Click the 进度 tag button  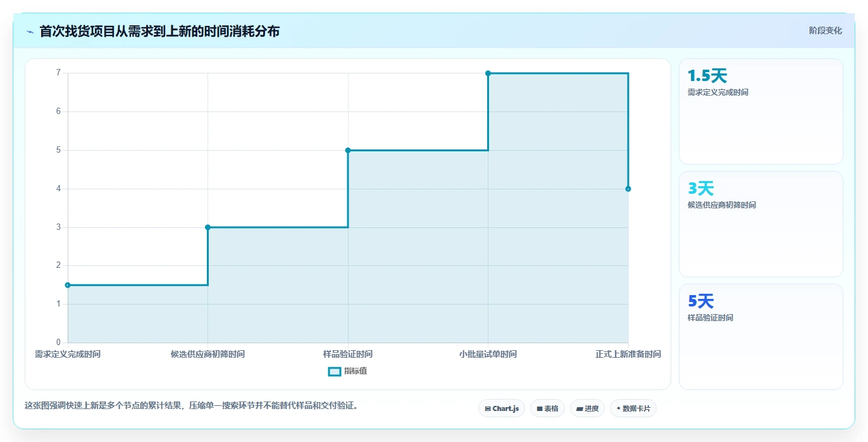(x=587, y=408)
